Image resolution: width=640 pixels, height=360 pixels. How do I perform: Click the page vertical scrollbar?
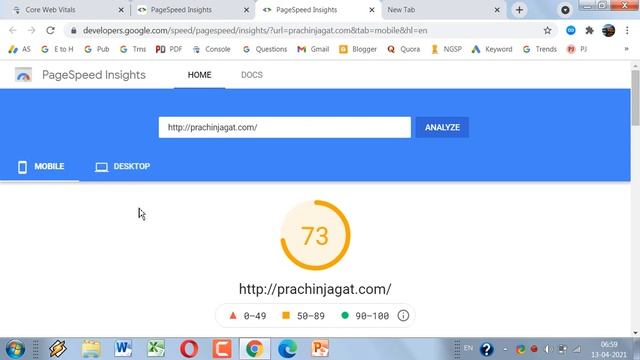coord(635,98)
